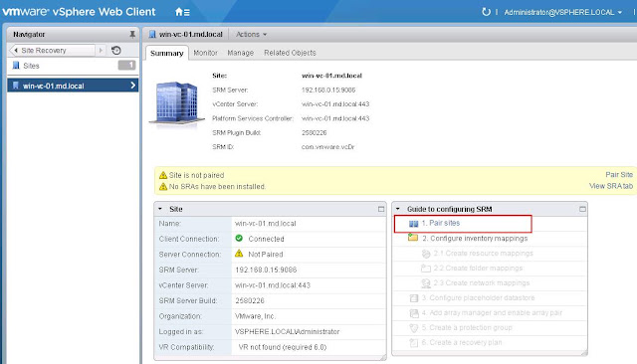This screenshot has width=637, height=364.
Task: Open navigation history clock icon
Action: [116, 51]
